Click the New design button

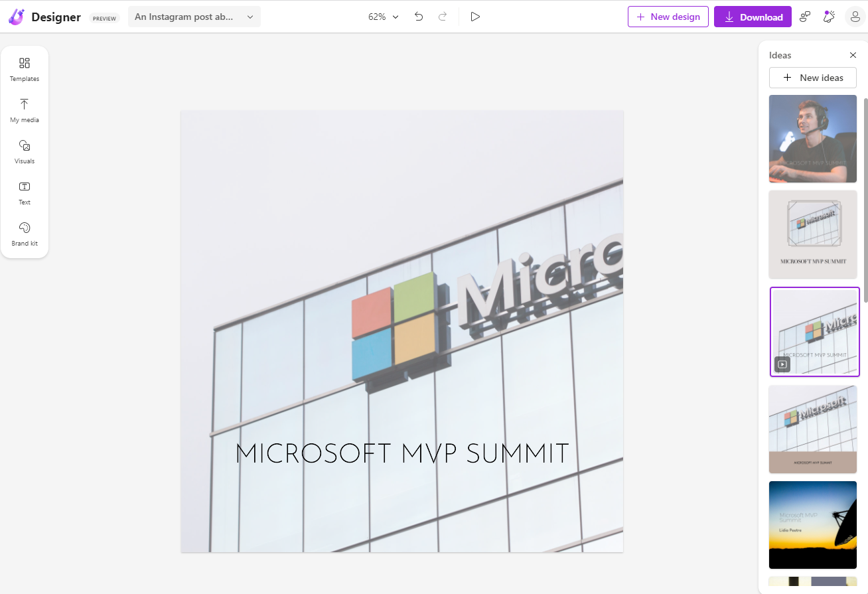(x=668, y=17)
